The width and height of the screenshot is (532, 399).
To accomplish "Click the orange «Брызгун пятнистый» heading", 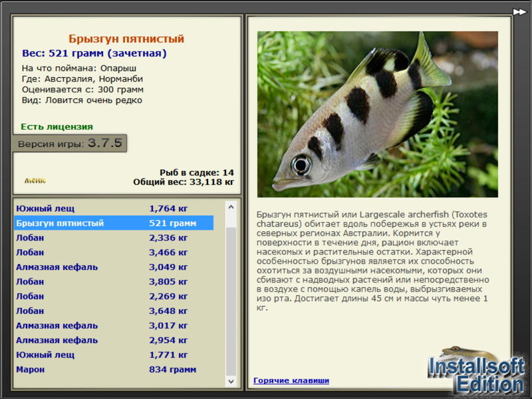I will [126, 39].
